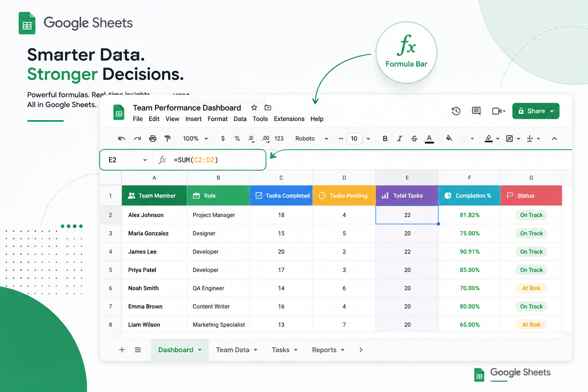Click the font size field showing 10
The width and height of the screenshot is (588, 392).
tap(354, 139)
